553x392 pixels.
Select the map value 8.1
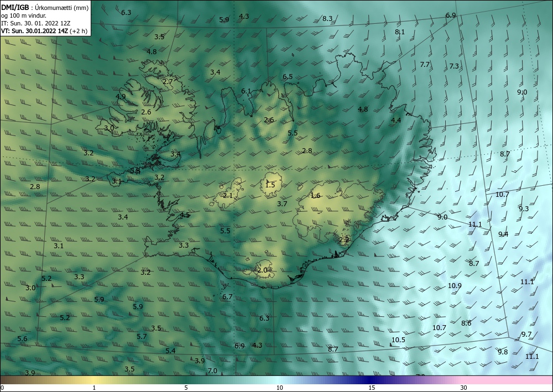[x=400, y=32]
